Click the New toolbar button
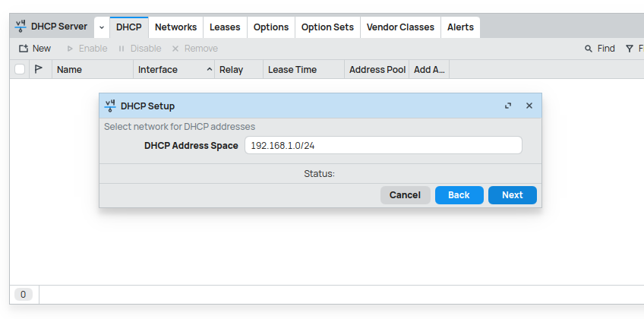This screenshot has width=644, height=319. pyautogui.click(x=35, y=49)
